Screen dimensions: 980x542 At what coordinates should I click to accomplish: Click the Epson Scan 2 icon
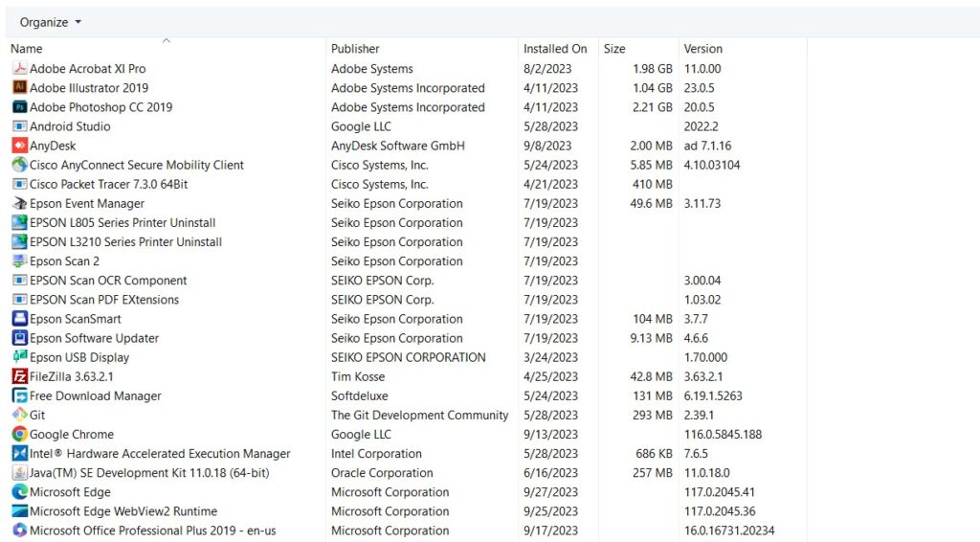point(20,260)
